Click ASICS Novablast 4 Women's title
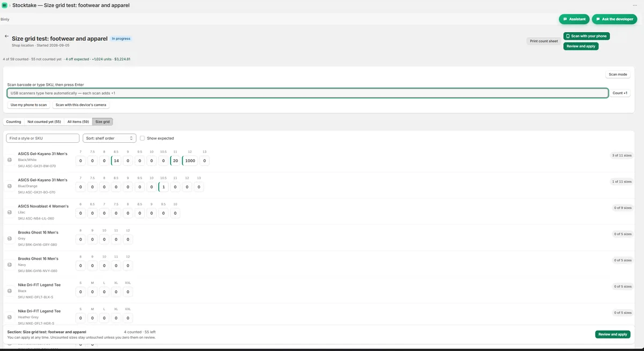The width and height of the screenshot is (644, 351). 43,206
